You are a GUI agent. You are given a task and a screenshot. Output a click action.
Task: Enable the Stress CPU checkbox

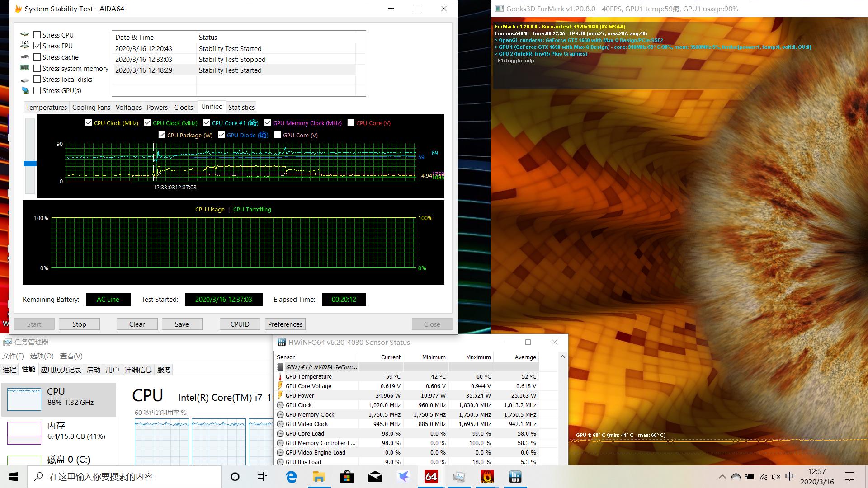coord(37,35)
